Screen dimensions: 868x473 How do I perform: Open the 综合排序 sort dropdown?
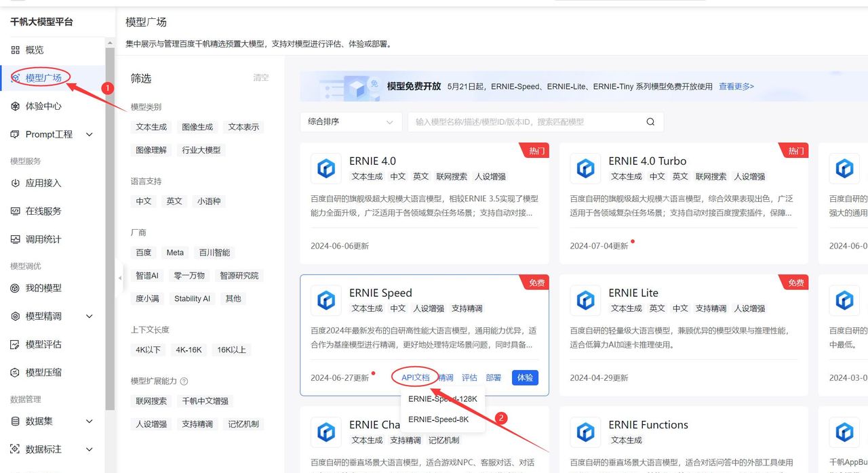pos(351,122)
